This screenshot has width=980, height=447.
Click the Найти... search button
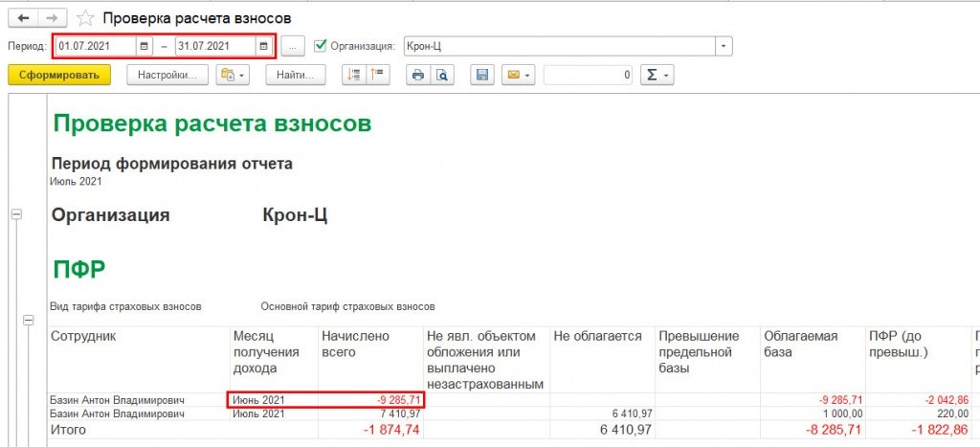click(295, 75)
